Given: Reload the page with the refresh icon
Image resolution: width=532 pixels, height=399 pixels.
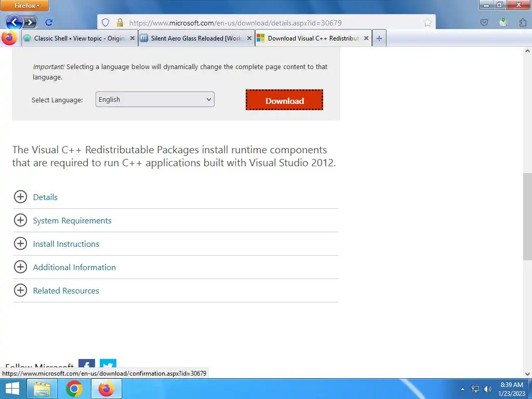Looking at the screenshot, I should point(49,22).
